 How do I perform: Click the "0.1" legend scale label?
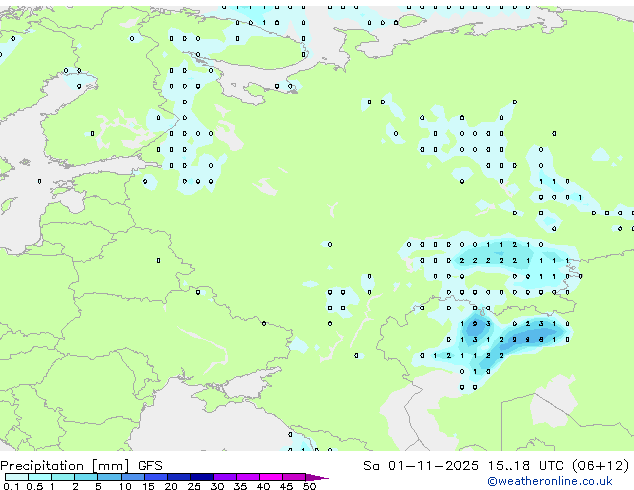click(x=11, y=486)
